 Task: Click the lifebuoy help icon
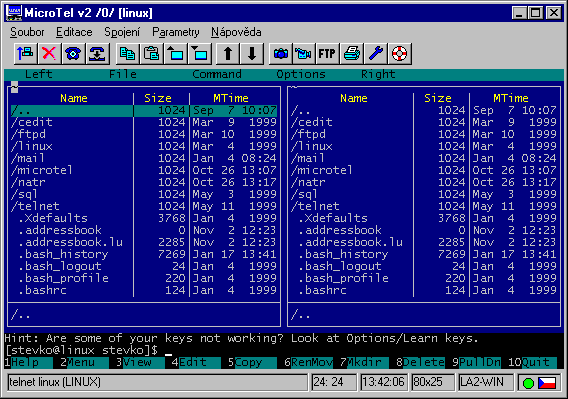coord(400,54)
